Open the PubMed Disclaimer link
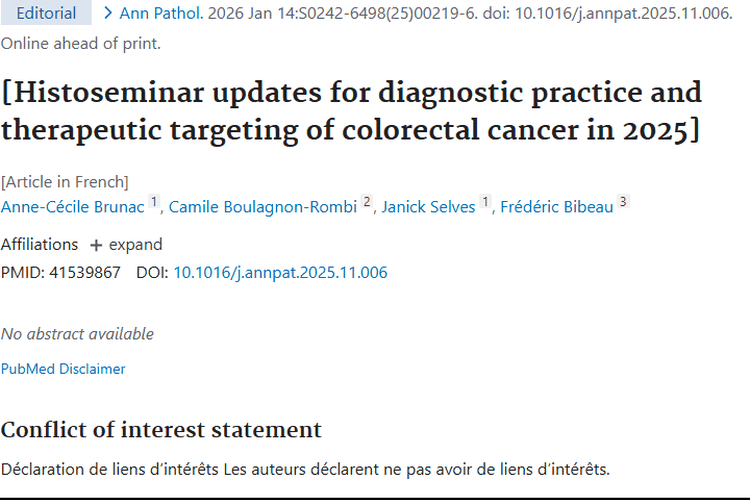This screenshot has height=500, width=750. pyautogui.click(x=63, y=369)
